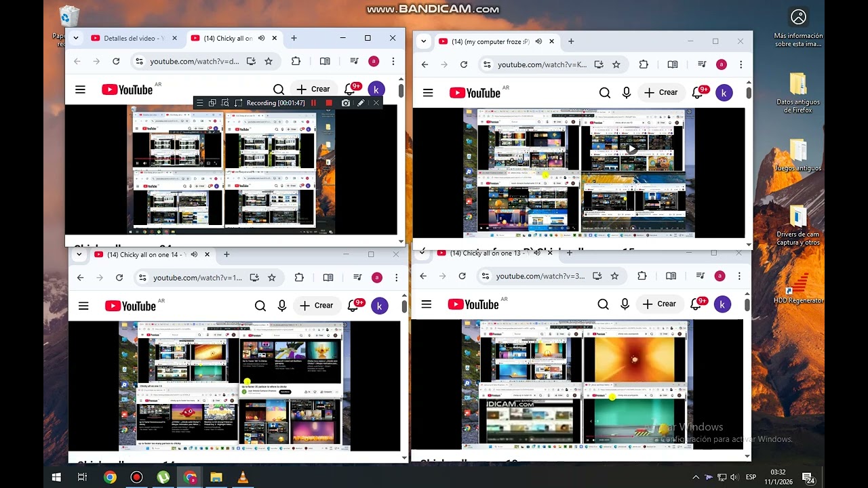Image resolution: width=868 pixels, height=488 pixels.
Task: Click the YouTube search icon in the bottom-right window
Action: 604,304
